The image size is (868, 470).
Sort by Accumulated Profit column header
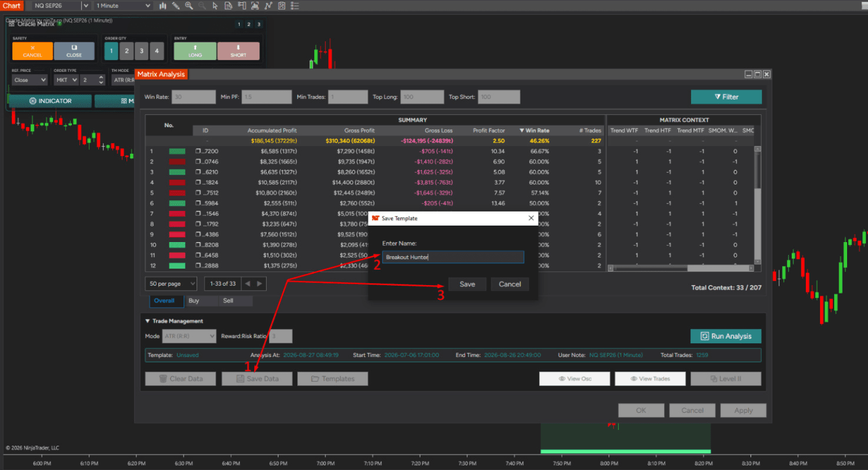[272, 131]
